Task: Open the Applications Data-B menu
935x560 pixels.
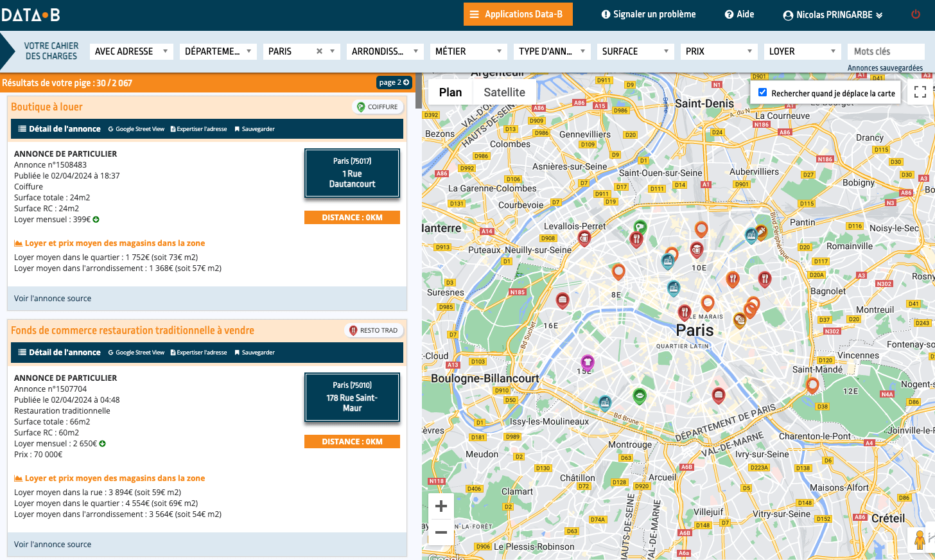Action: click(518, 14)
